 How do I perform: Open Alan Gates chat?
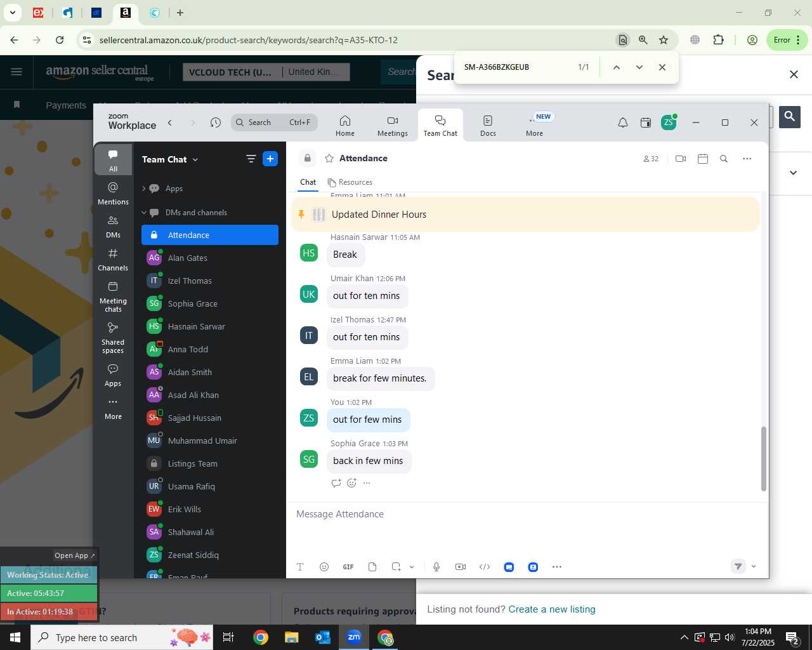pyautogui.click(x=210, y=258)
